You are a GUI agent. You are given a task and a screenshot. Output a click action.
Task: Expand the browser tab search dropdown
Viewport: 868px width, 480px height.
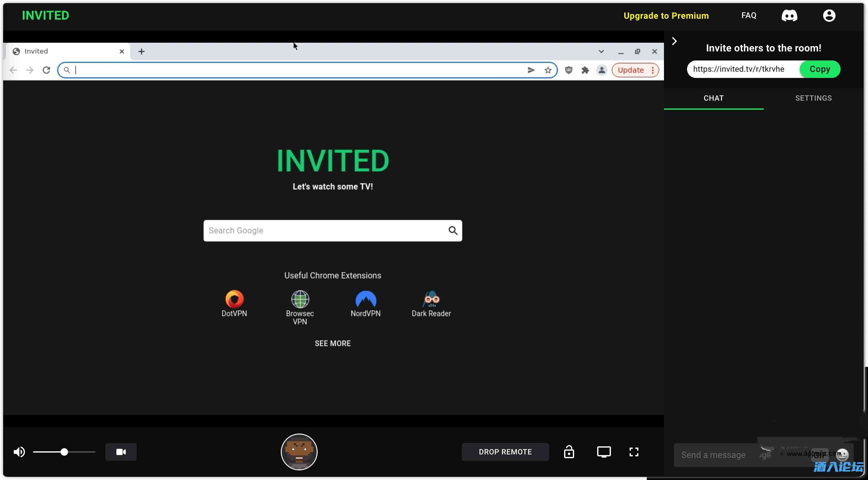tap(601, 51)
